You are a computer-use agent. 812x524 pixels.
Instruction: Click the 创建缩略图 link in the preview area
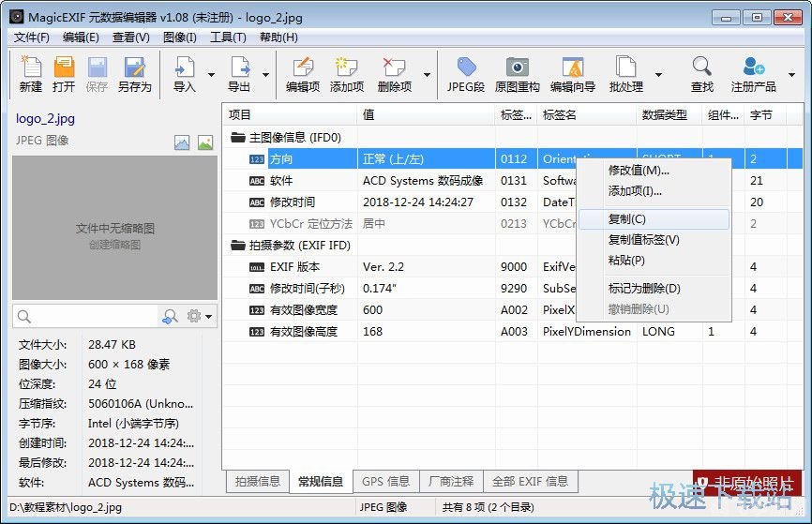tap(115, 245)
